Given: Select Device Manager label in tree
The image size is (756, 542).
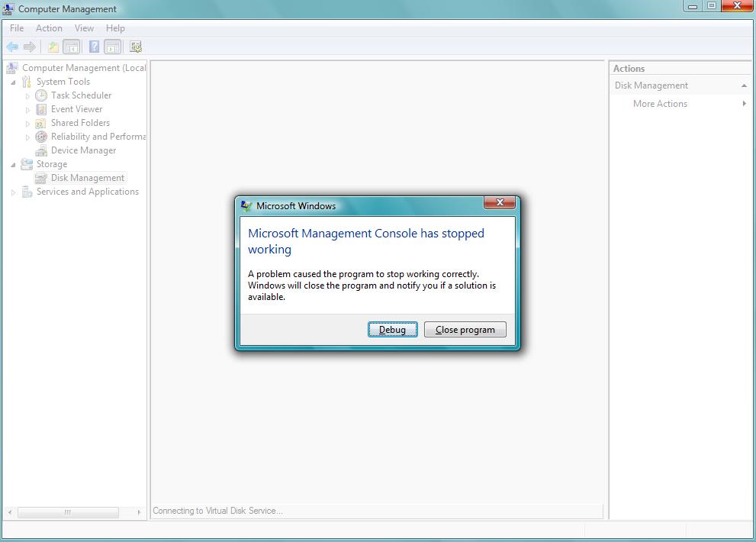Looking at the screenshot, I should pyautogui.click(x=83, y=150).
